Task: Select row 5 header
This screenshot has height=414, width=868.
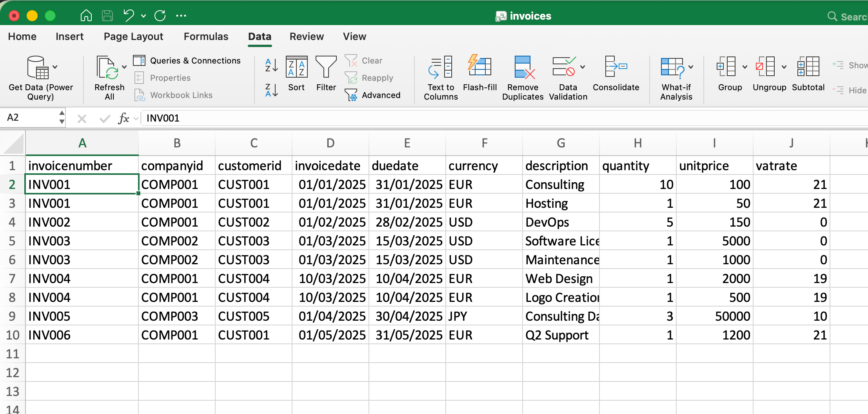Action: [x=12, y=241]
